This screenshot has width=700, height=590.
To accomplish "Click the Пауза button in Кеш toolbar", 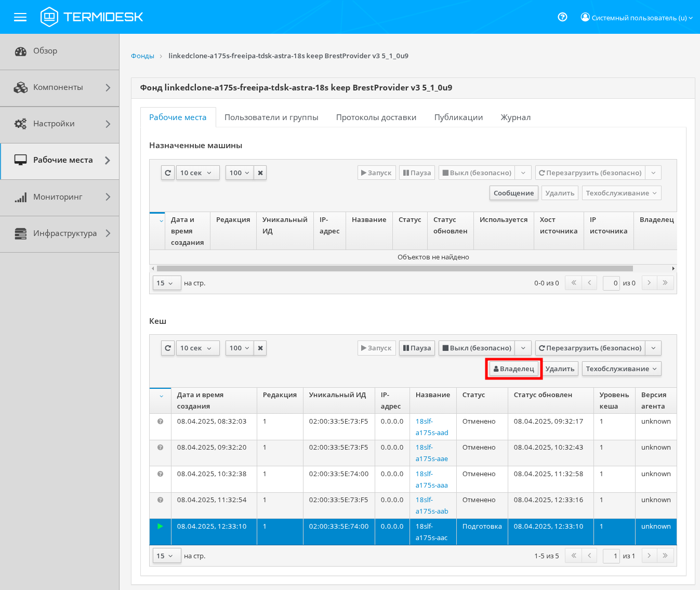I will [417, 348].
